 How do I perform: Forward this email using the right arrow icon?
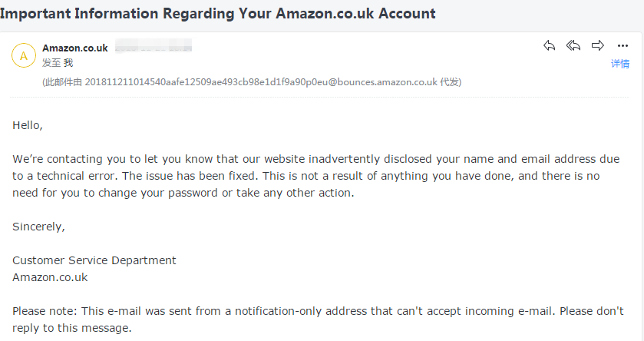pyautogui.click(x=598, y=46)
